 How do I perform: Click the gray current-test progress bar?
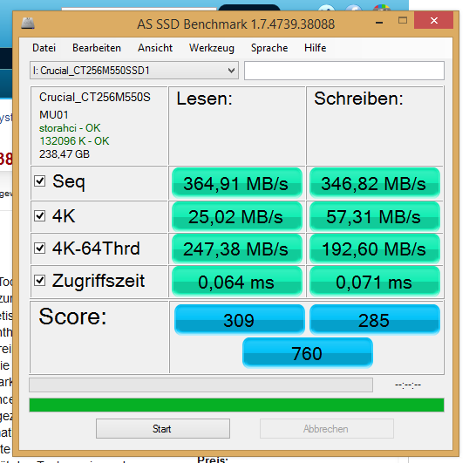(x=201, y=385)
